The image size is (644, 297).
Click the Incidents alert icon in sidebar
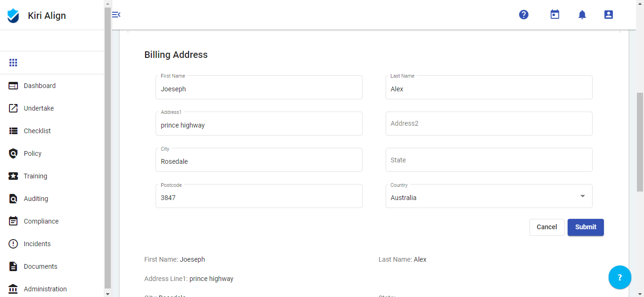[13, 244]
